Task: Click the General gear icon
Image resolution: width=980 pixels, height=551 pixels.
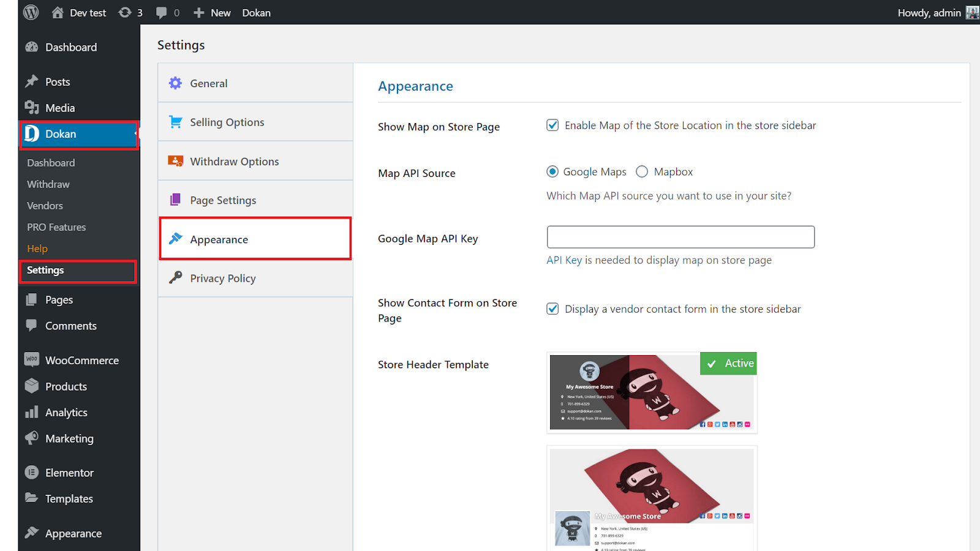Action: 176,83
